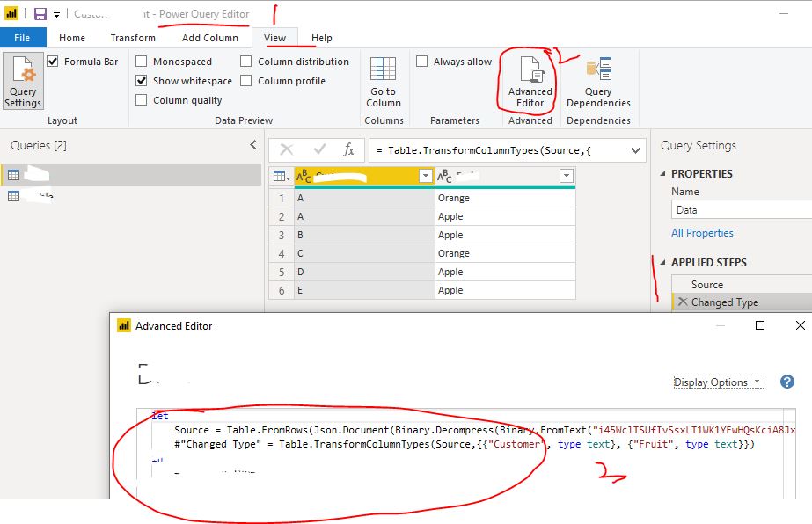Collapse the PROPERTIES section

point(662,173)
